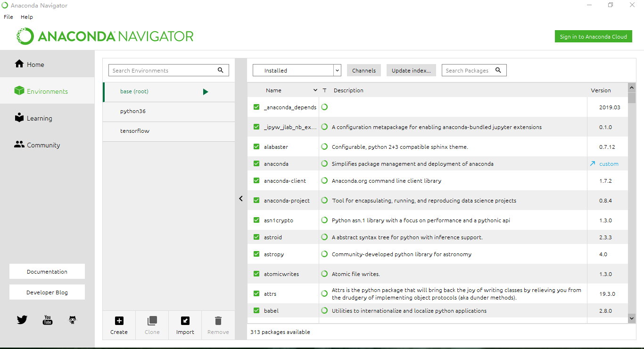
Task: Click the Clone environment icon
Action: point(152,321)
